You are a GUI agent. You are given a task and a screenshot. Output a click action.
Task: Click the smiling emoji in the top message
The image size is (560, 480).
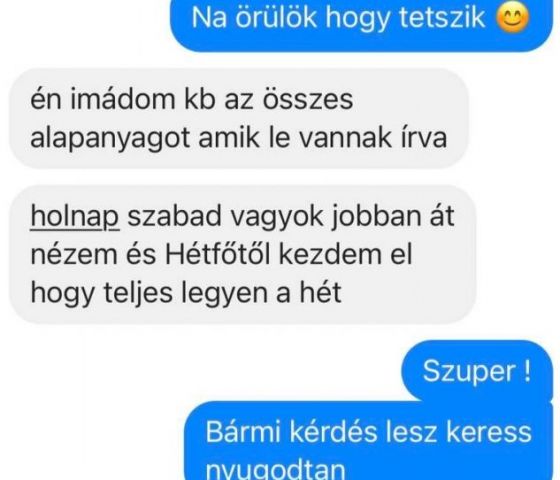(x=513, y=19)
